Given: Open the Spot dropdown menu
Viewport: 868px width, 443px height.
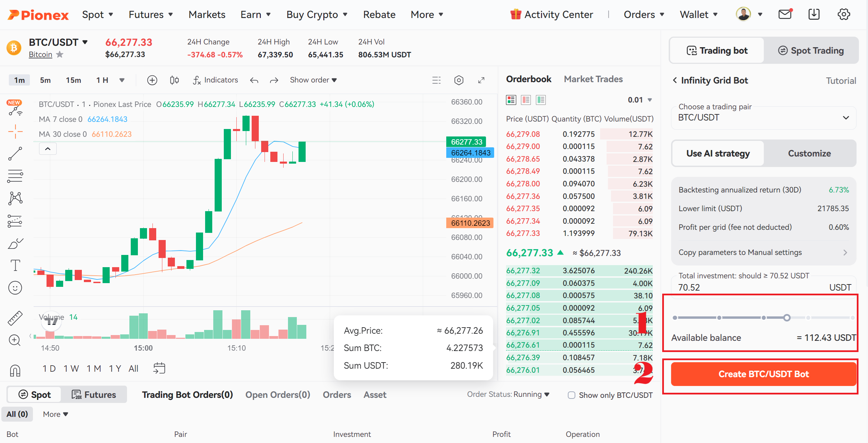Looking at the screenshot, I should click(98, 15).
